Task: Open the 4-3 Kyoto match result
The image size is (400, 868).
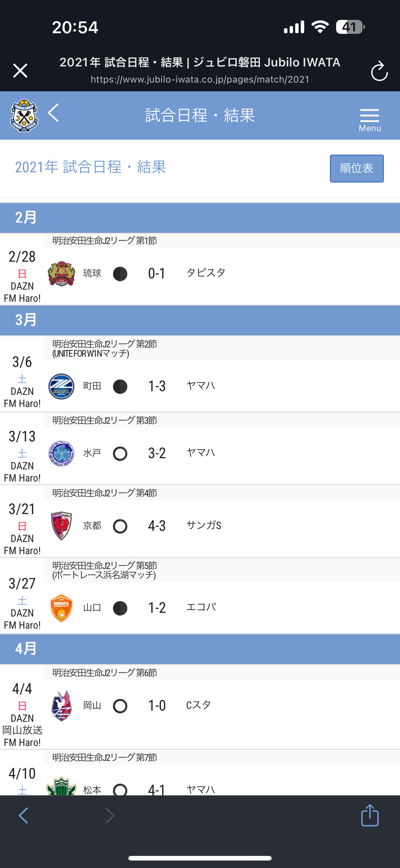Action: (157, 526)
